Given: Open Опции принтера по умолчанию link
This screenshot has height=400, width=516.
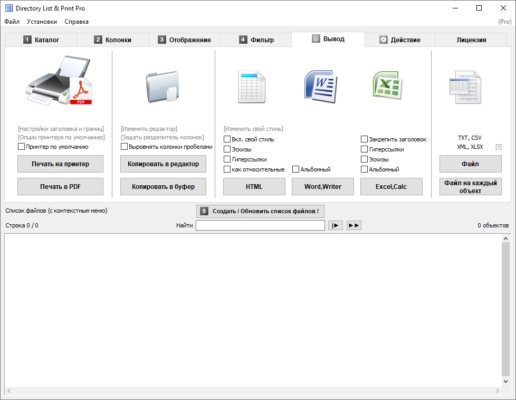Looking at the screenshot, I should [x=61, y=137].
